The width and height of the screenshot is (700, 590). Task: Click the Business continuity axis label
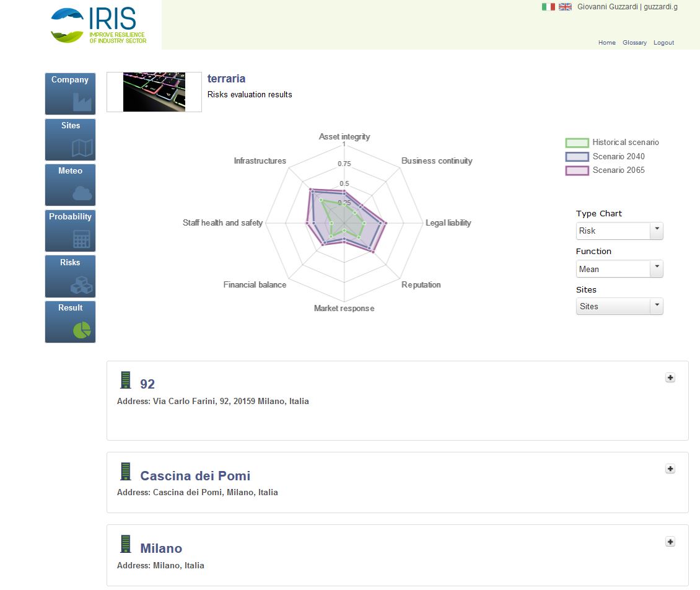click(437, 161)
